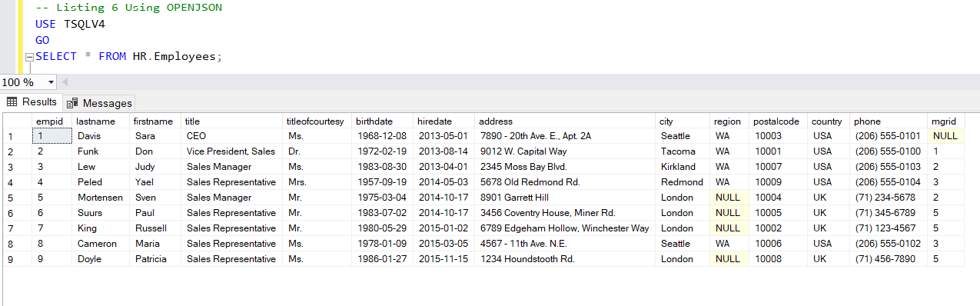Click the NULL mgrid cell for Davis

tap(945, 136)
